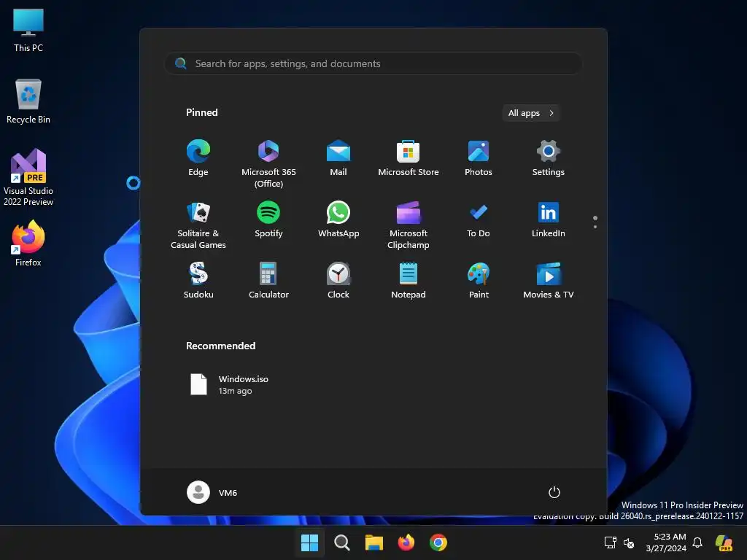Screen dimensions: 747x560
Task: Launch Sudoku game
Action: click(198, 281)
